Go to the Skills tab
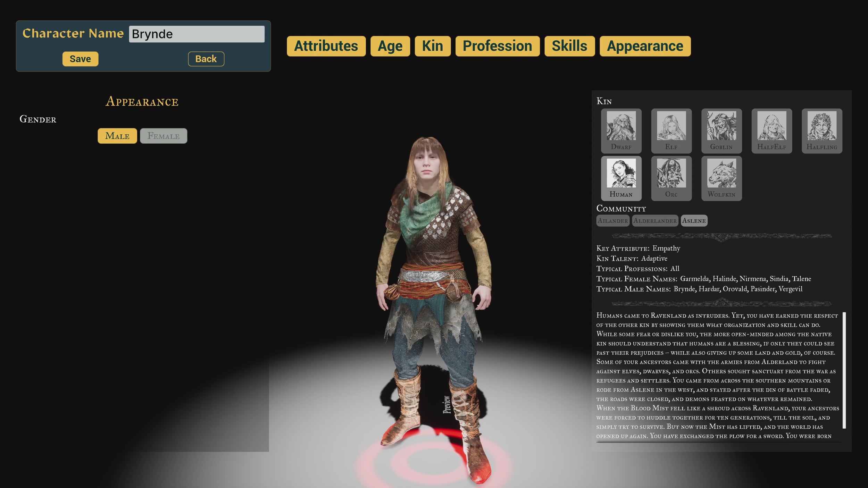This screenshot has width=868, height=488. tap(569, 46)
